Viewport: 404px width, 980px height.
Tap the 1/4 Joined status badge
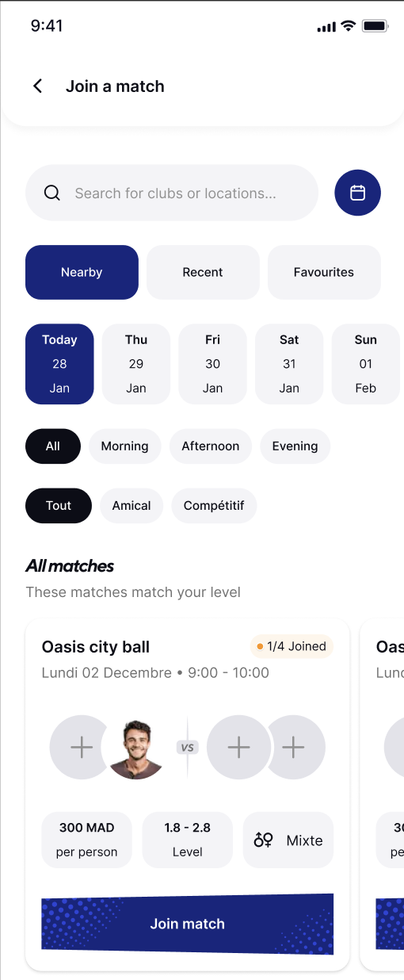(291, 646)
